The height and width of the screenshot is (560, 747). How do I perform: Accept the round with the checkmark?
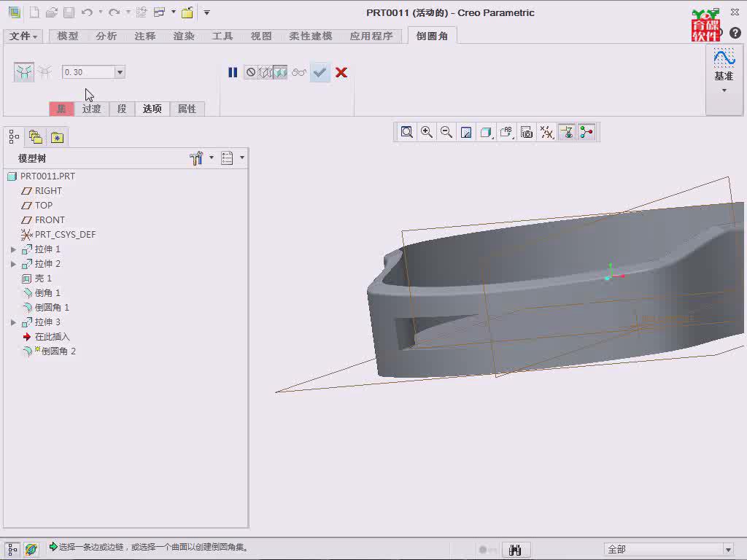point(320,72)
